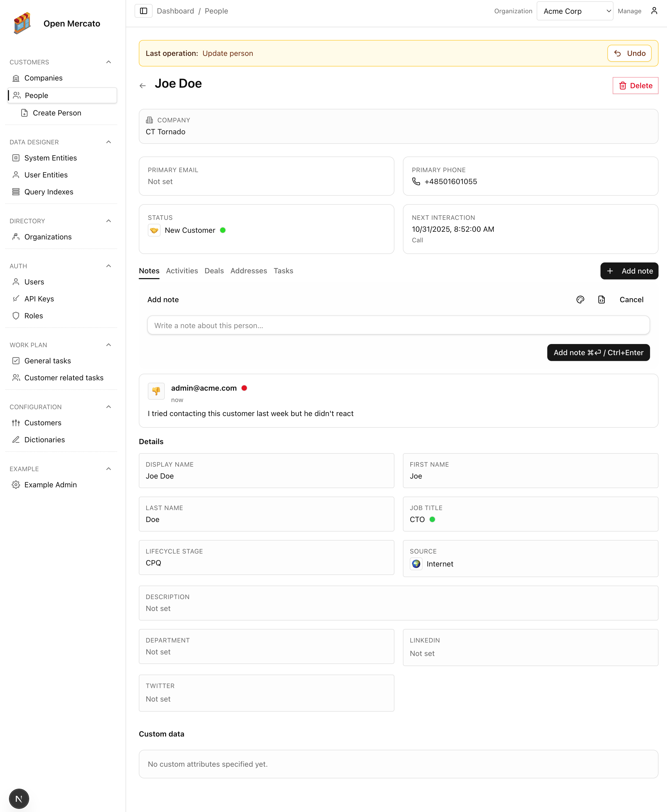Click the code file icon in the note editor
The height and width of the screenshot is (812, 667).
tap(602, 300)
